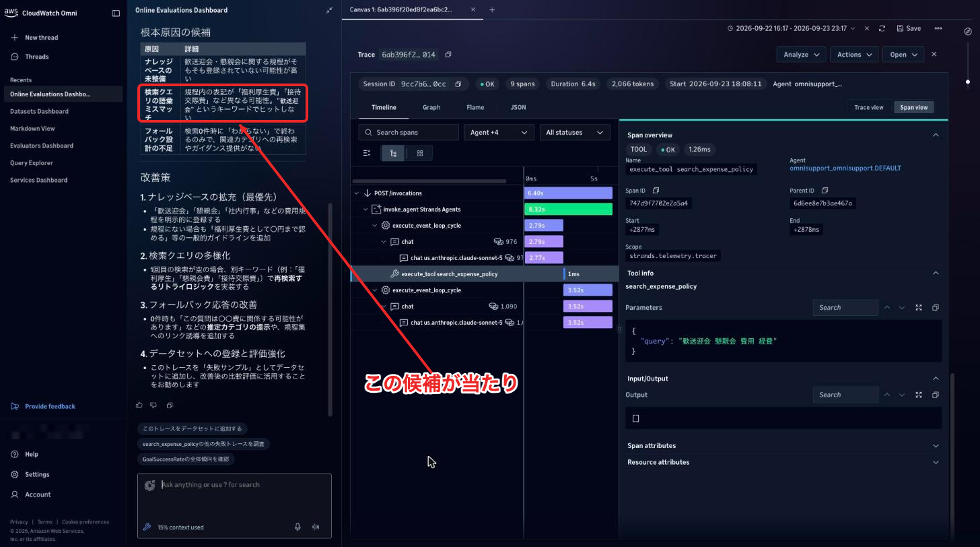
Task: Open the canvas more options menu
Action: pyautogui.click(x=938, y=28)
